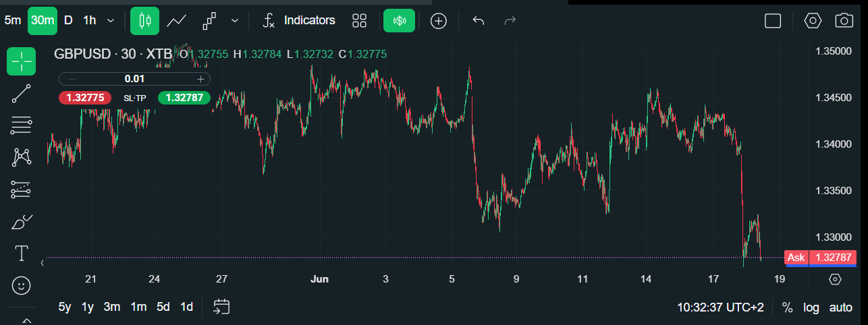This screenshot has height=325, width=868.
Task: Open time axis settings hexagon icon
Action: 835,279
